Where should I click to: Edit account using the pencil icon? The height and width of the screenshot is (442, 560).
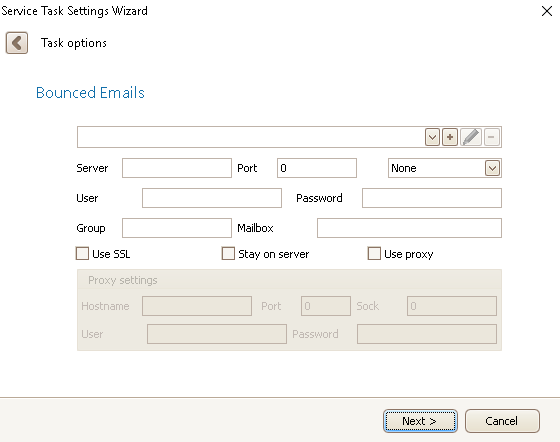click(x=471, y=137)
